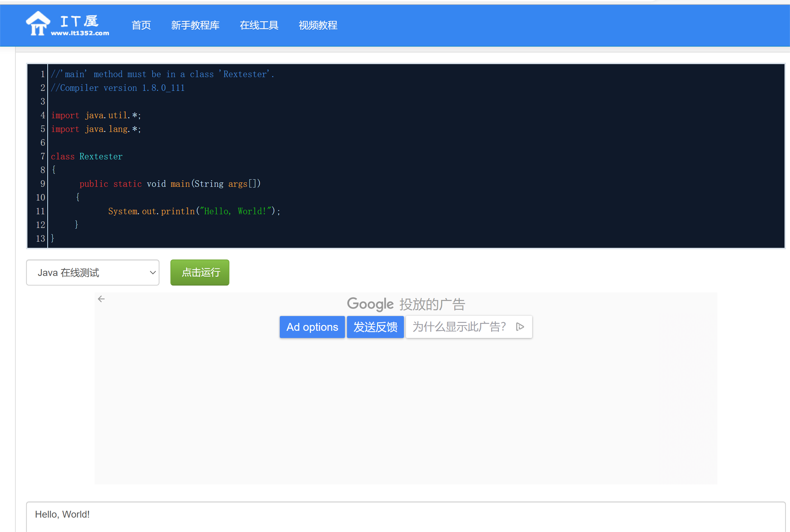Click the back arrow in ad panel
This screenshot has width=790, height=532.
[101, 299]
